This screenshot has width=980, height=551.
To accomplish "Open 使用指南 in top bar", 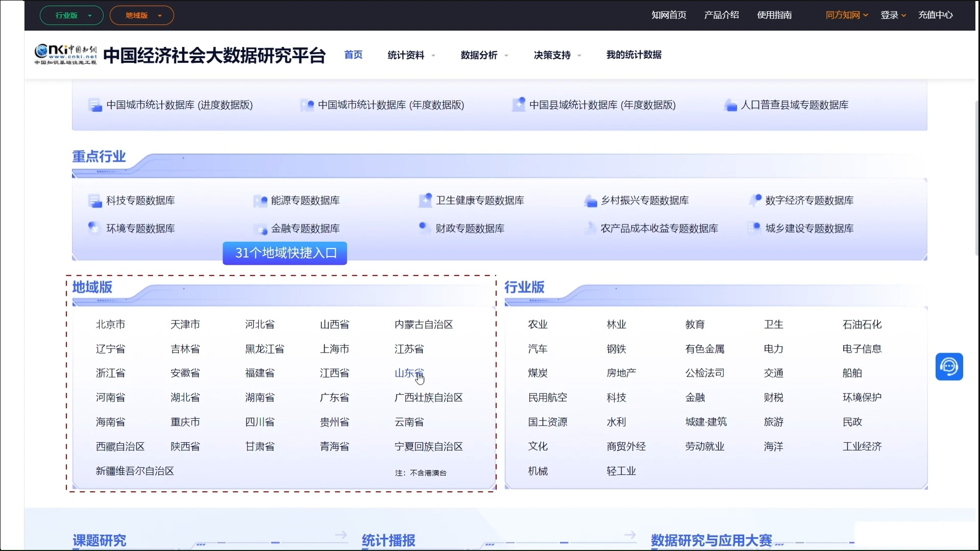I will tap(774, 15).
